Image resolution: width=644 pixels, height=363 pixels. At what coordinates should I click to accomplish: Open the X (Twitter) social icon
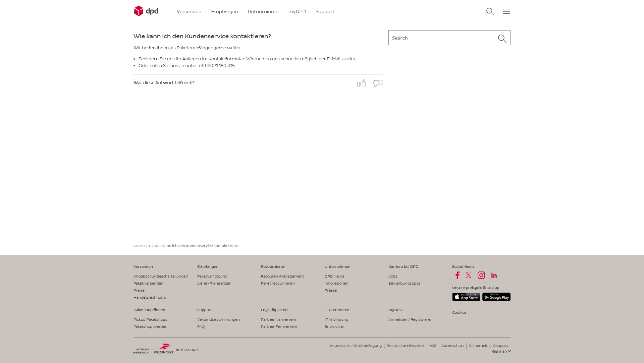click(469, 275)
